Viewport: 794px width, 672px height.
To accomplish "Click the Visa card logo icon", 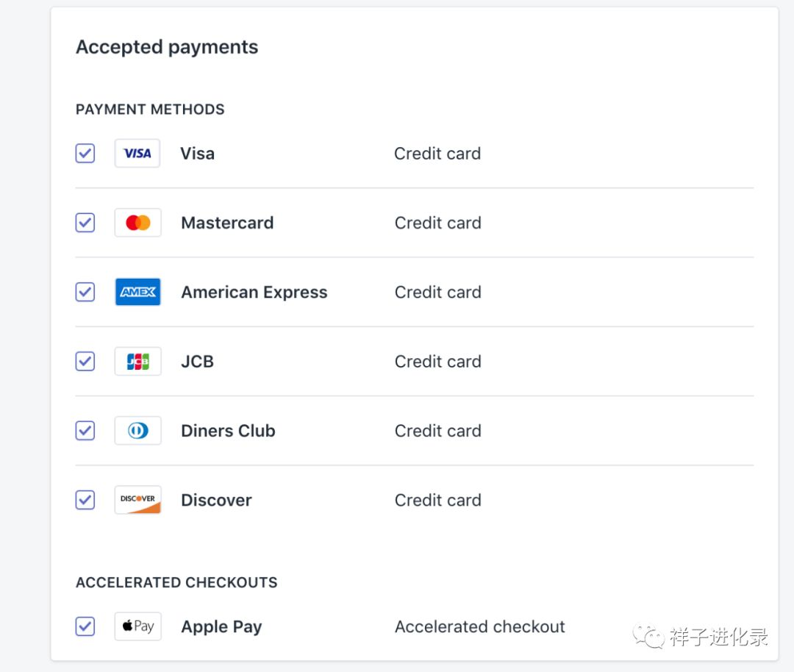I will (137, 154).
